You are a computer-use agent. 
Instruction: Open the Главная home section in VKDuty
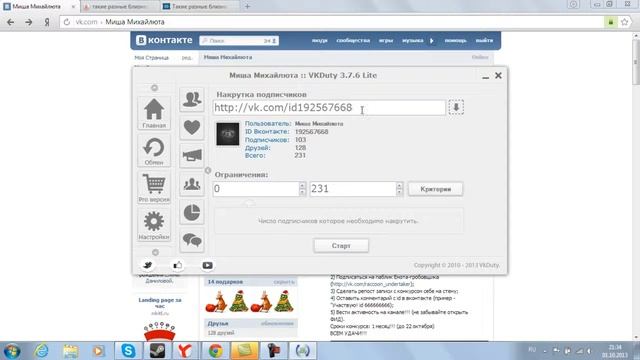click(x=154, y=113)
